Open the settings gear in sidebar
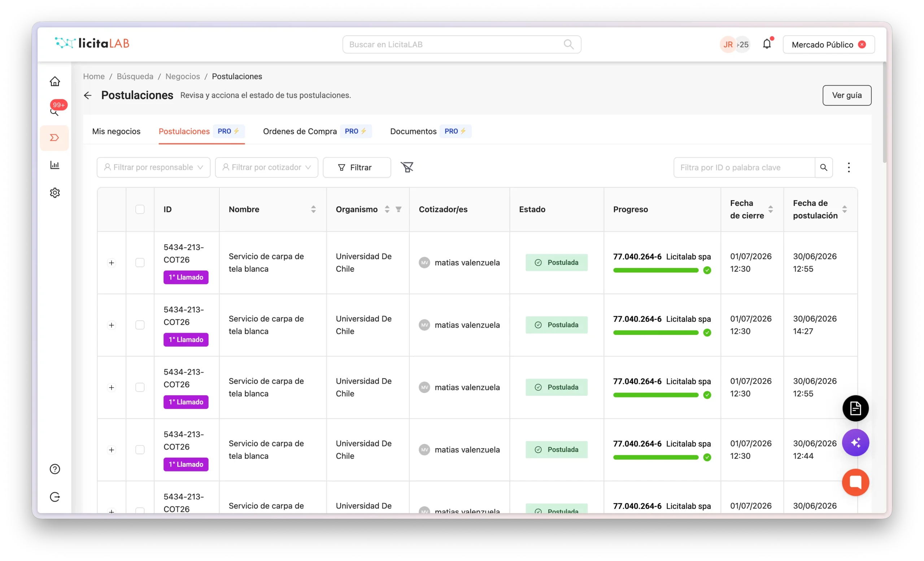This screenshot has height=561, width=924. click(55, 193)
